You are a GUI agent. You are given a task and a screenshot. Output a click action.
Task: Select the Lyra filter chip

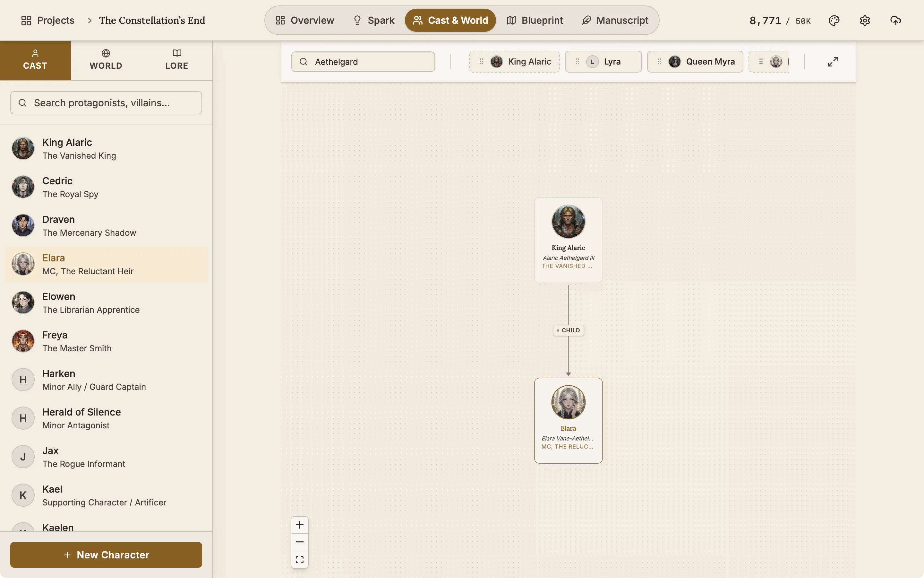pyautogui.click(x=603, y=62)
